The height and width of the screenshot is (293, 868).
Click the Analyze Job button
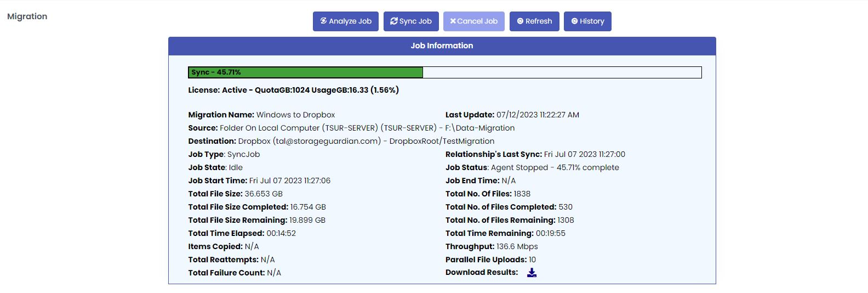pos(346,21)
